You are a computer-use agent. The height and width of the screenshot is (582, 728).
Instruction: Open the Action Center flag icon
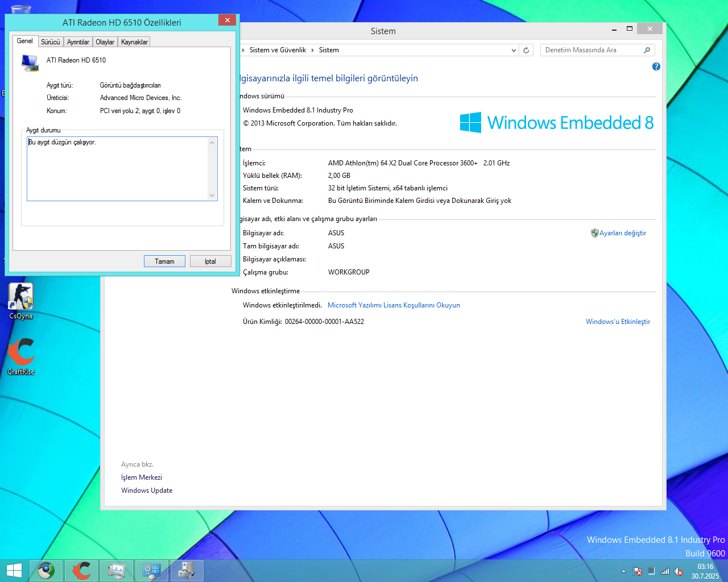638,572
